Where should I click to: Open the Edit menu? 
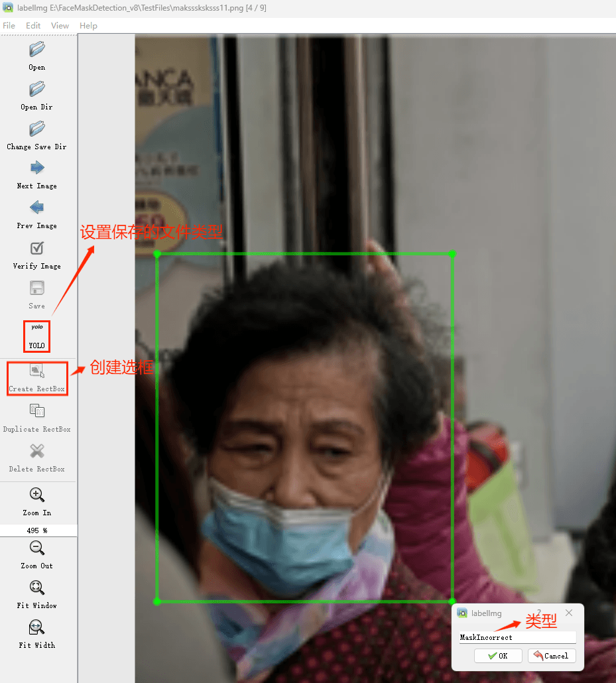pos(33,26)
